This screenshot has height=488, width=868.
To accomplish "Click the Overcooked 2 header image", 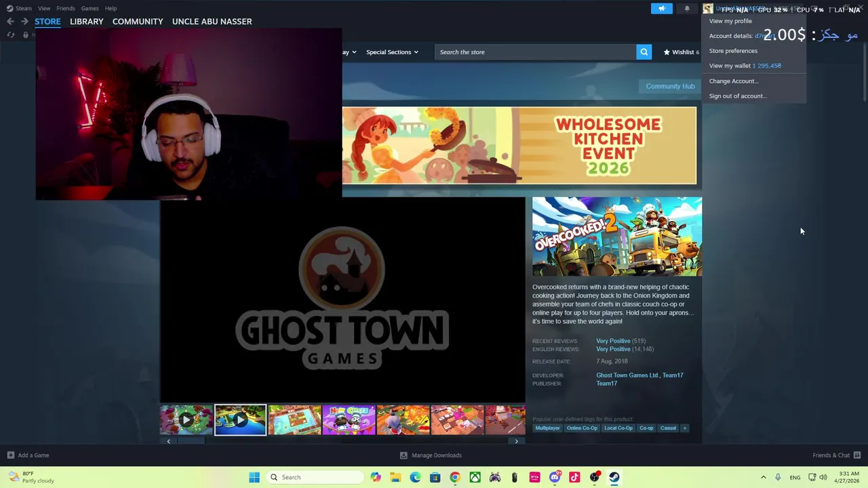I will click(617, 237).
